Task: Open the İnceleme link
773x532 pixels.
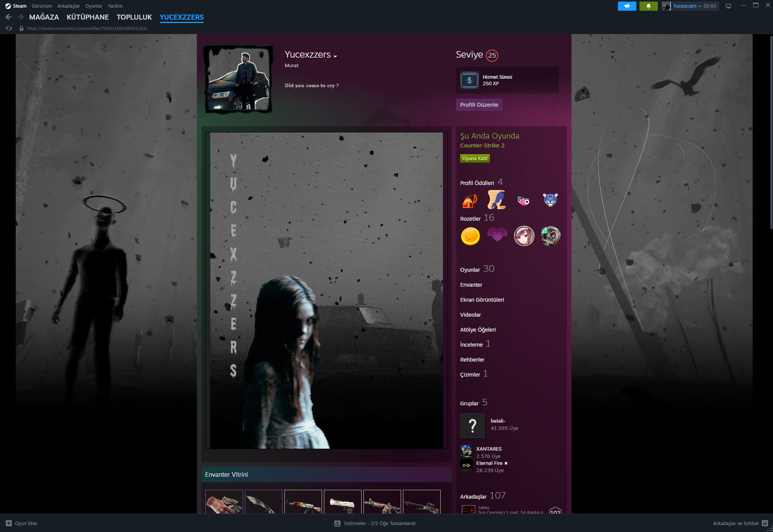Action: pos(472,345)
